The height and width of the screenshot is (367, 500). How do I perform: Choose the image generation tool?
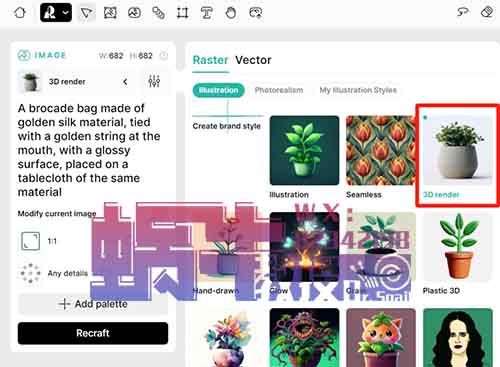point(110,13)
